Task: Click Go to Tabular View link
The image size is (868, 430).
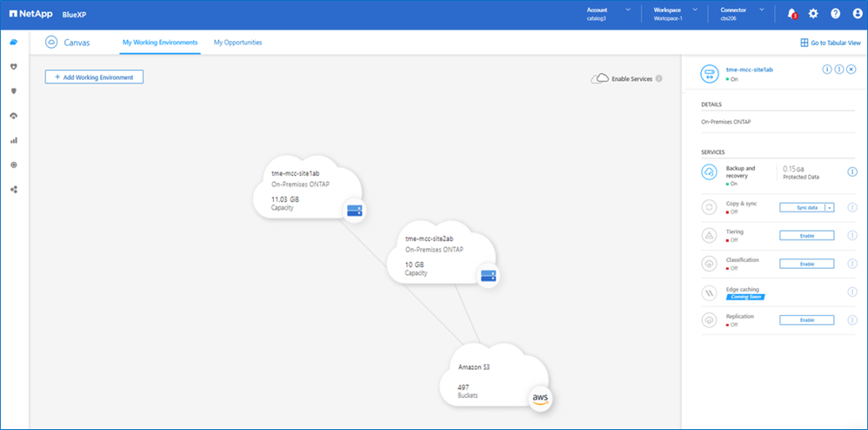Action: tap(836, 43)
